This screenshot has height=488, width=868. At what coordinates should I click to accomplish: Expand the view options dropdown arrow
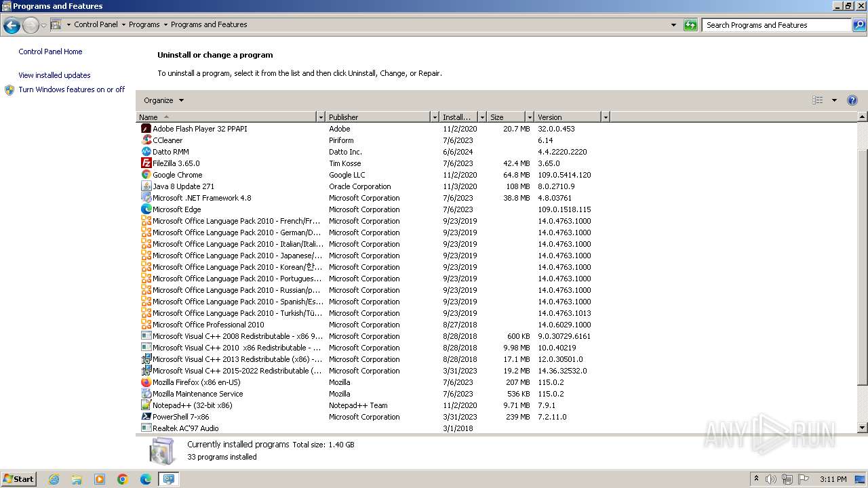tap(834, 100)
